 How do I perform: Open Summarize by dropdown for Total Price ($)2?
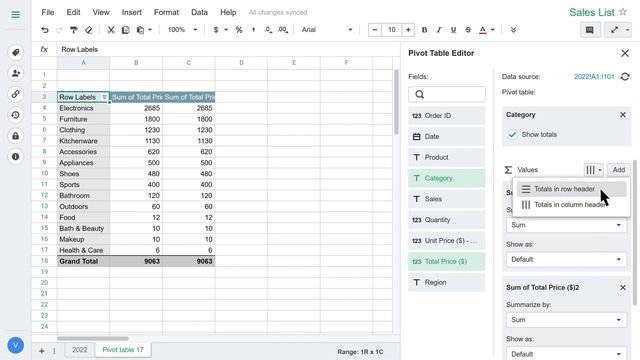[x=566, y=320]
